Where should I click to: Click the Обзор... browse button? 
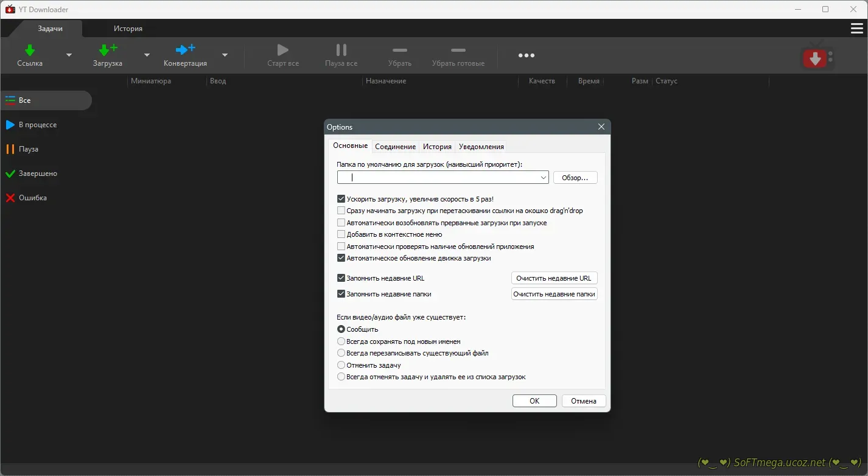pos(575,178)
